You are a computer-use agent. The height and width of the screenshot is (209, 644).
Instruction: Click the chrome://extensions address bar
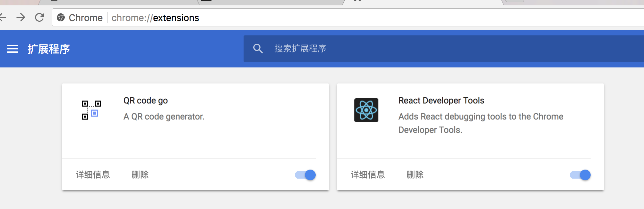(x=348, y=17)
